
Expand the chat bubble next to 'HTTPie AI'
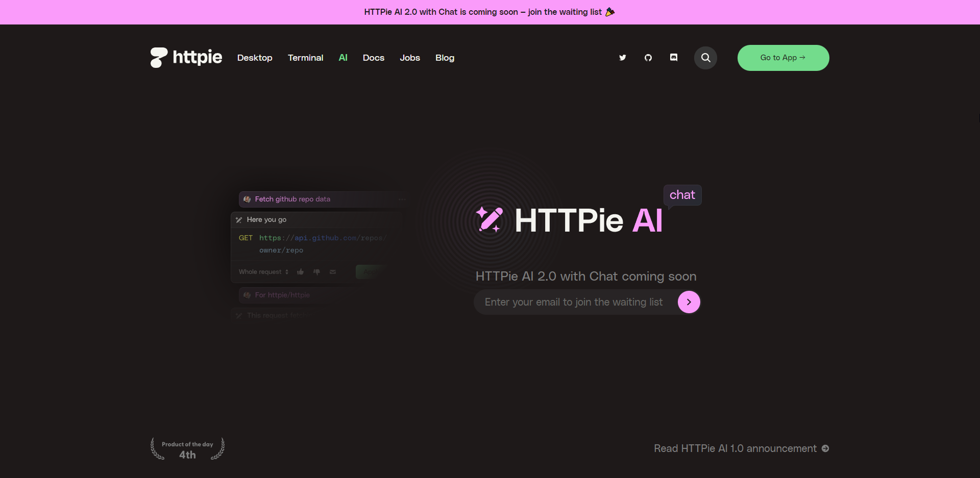click(682, 195)
